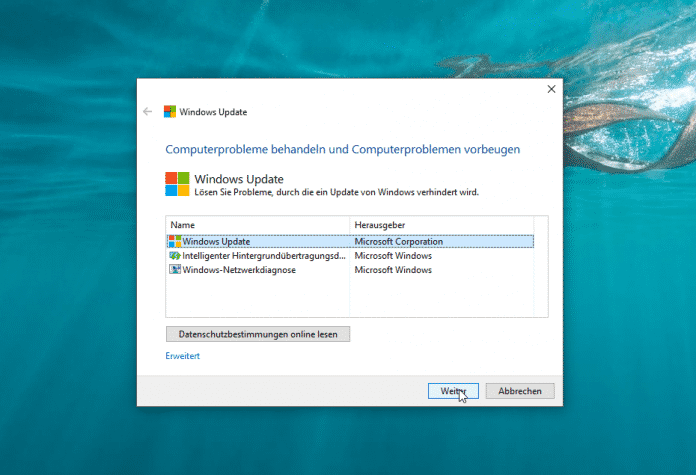Click the small Windows logo in the title bar
Screen dimensions: 696x475
pyautogui.click(x=170, y=112)
